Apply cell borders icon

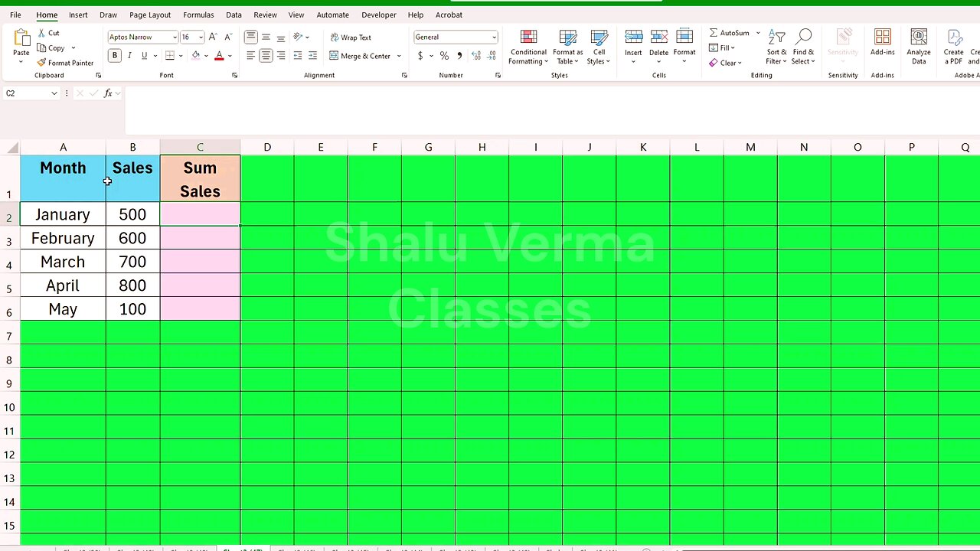coord(170,55)
